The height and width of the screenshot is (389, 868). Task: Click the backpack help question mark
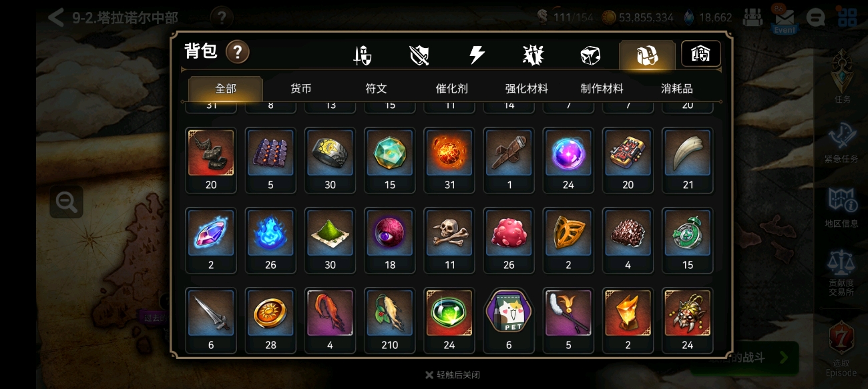tap(238, 51)
